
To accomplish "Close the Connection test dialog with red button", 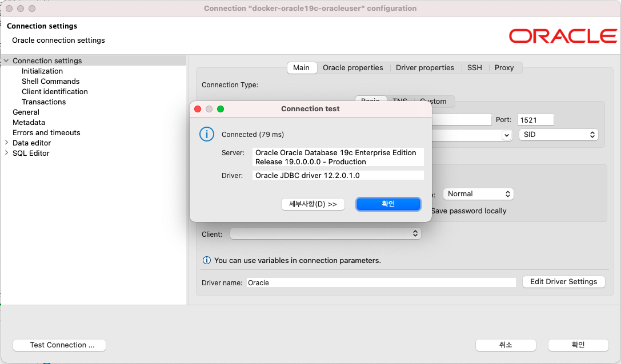I will click(x=198, y=109).
